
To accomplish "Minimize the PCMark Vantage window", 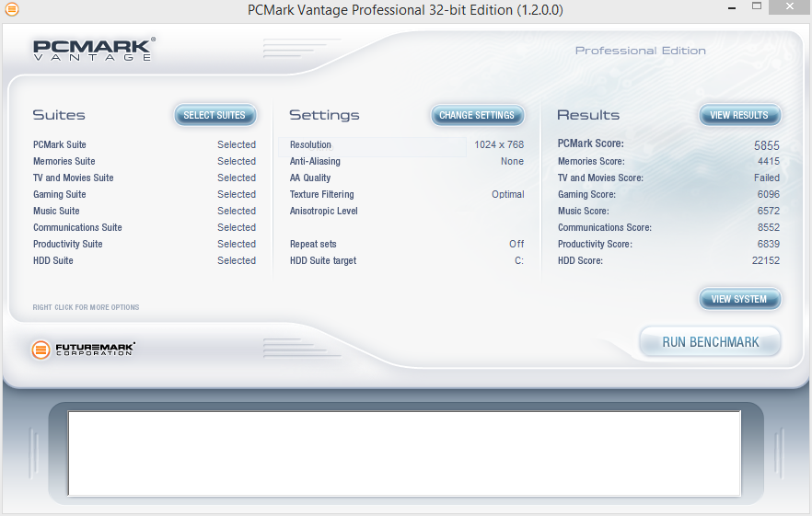I will (x=732, y=7).
